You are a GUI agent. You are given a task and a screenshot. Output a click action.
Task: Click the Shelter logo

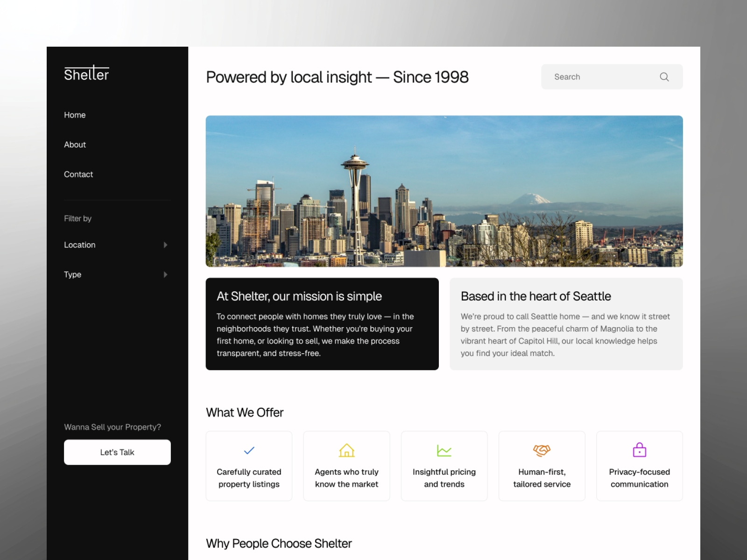86,73
